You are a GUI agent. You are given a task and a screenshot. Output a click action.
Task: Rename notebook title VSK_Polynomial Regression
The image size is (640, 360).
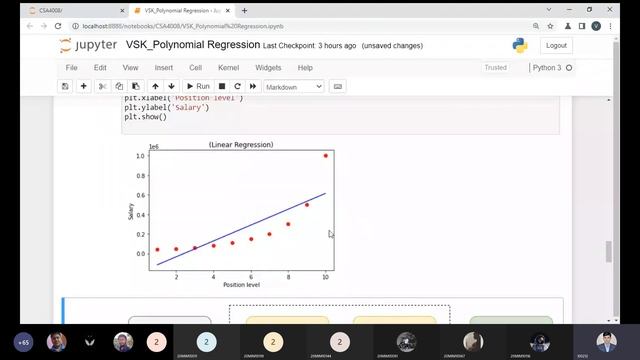(x=193, y=45)
